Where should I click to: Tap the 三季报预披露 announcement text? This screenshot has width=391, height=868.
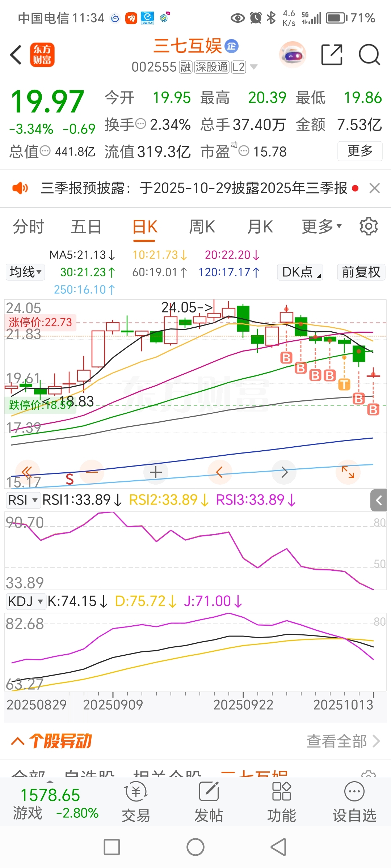(194, 188)
